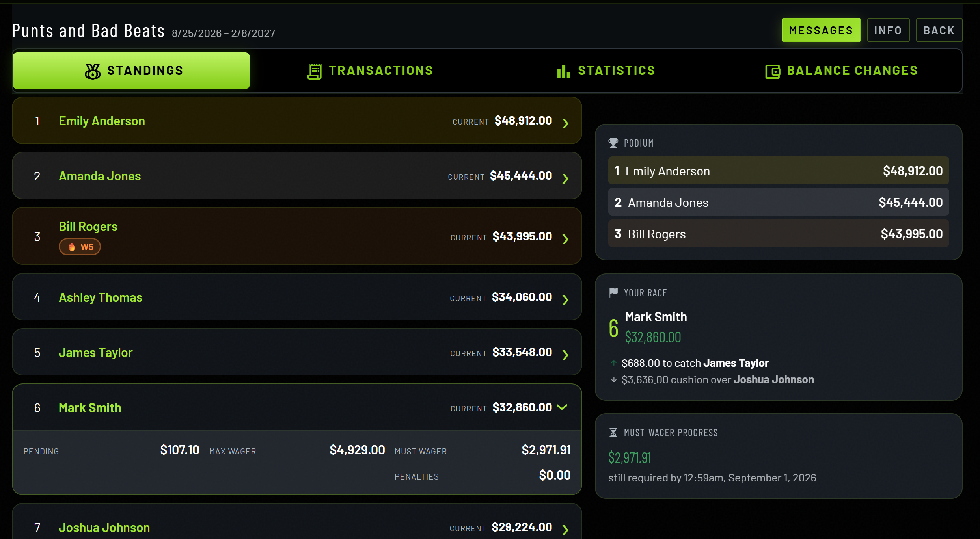Expand Ashley Thomas's row chevron
This screenshot has width=980, height=539.
[x=565, y=299]
